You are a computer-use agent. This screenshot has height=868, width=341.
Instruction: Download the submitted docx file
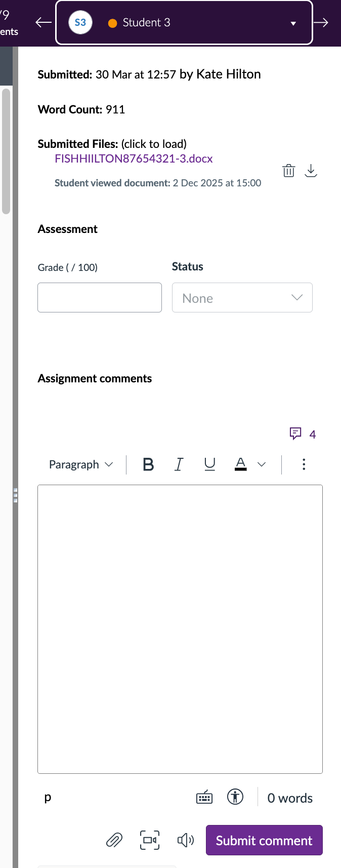311,171
